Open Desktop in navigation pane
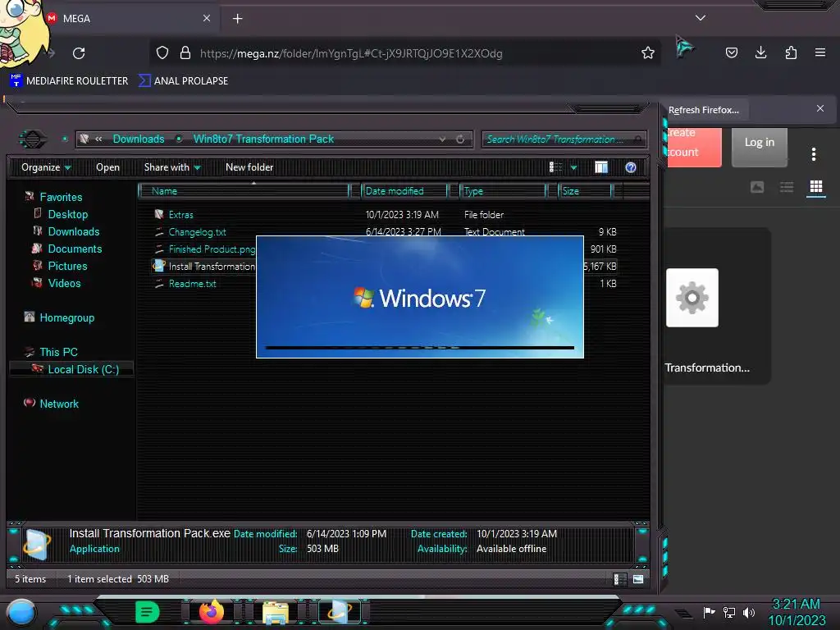Image resolution: width=840 pixels, height=630 pixels. 67,214
